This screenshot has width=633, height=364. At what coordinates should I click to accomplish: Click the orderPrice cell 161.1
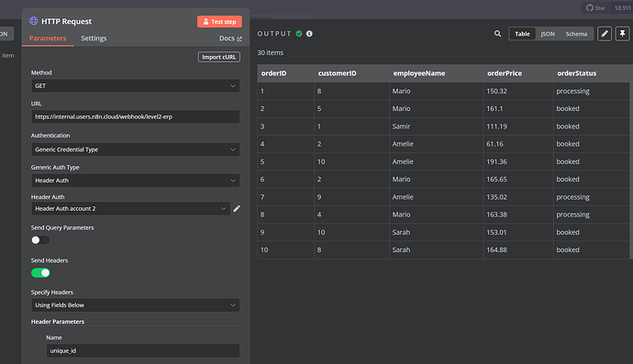click(x=518, y=109)
